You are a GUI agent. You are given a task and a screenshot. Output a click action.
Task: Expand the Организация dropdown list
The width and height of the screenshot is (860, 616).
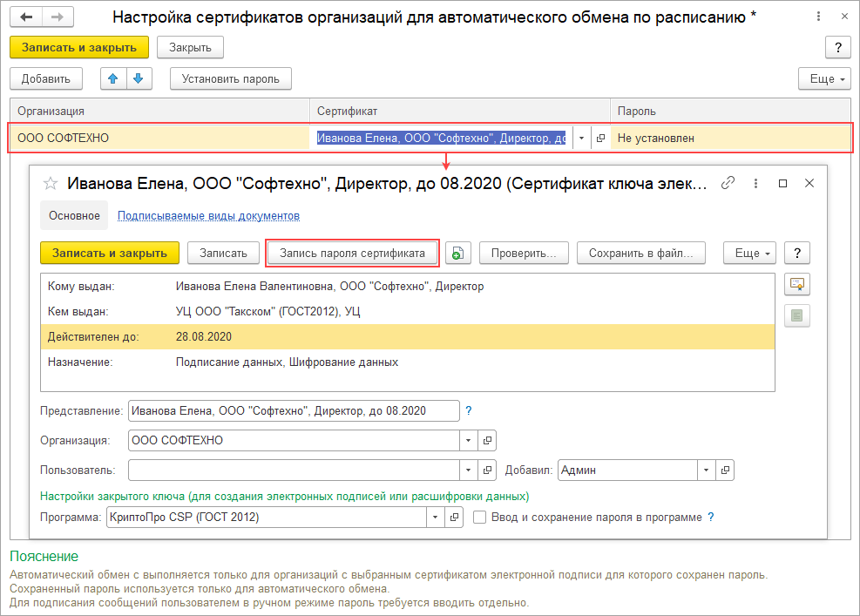[x=469, y=441]
